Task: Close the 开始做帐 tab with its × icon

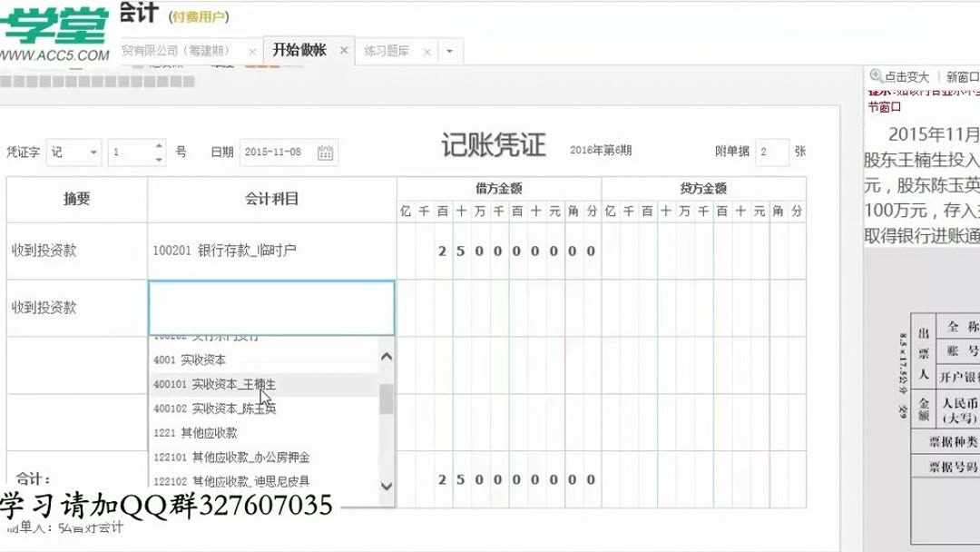Action: point(342,51)
